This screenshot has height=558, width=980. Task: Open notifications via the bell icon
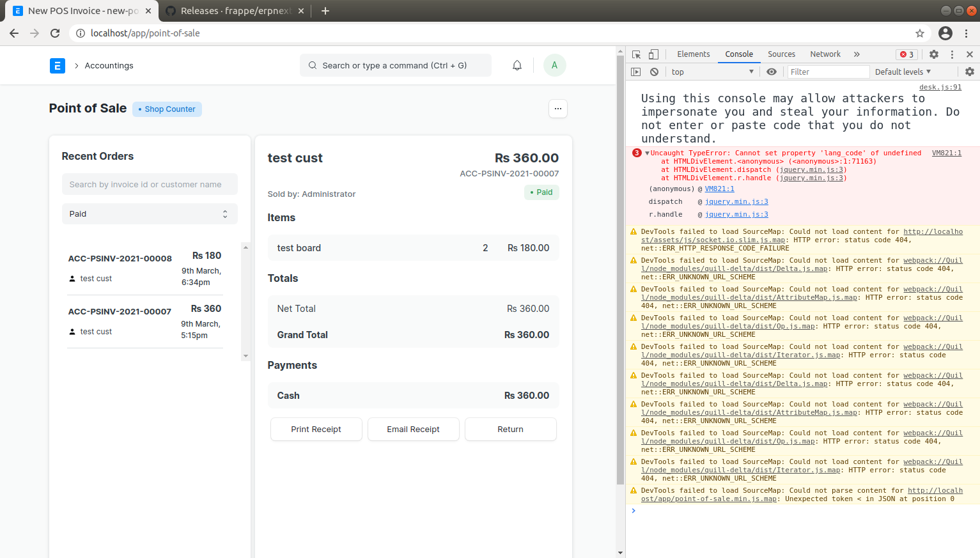[517, 65]
